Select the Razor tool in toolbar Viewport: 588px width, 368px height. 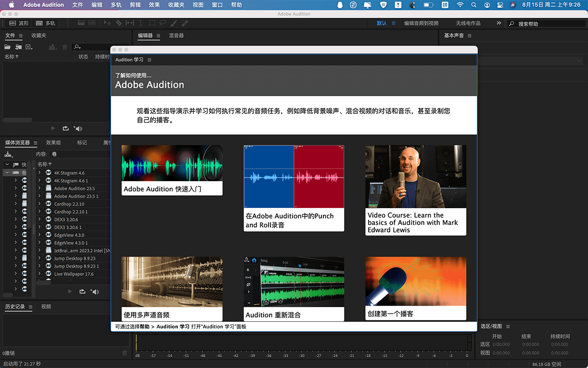[119, 23]
